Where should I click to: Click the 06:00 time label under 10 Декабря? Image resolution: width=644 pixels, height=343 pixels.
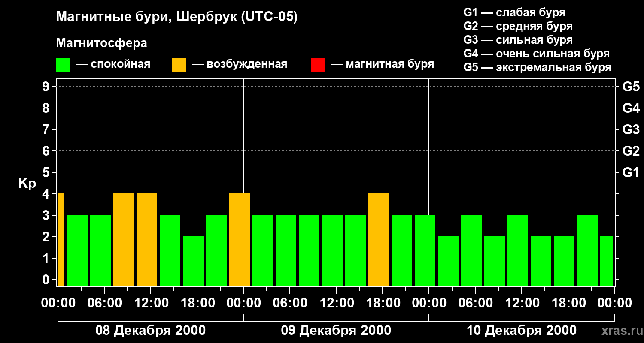[475, 303]
